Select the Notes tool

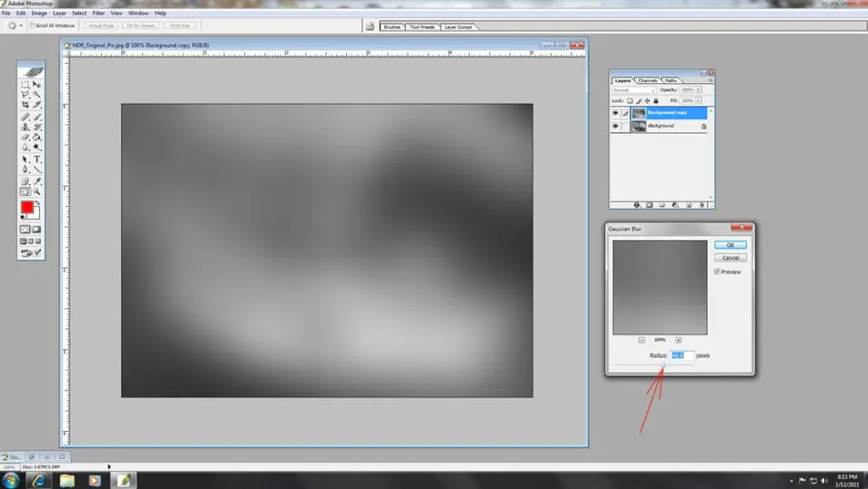25,181
